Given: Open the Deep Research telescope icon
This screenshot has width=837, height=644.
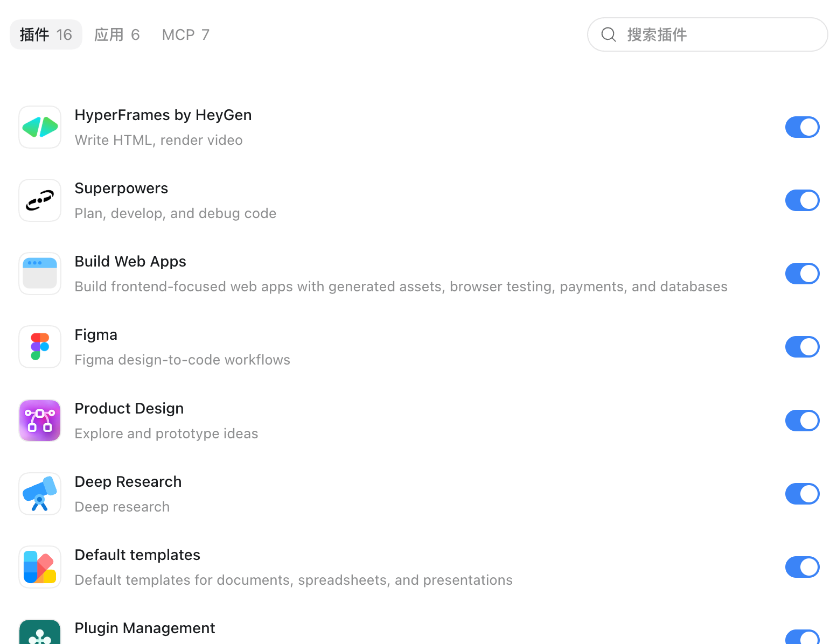Looking at the screenshot, I should [x=40, y=494].
